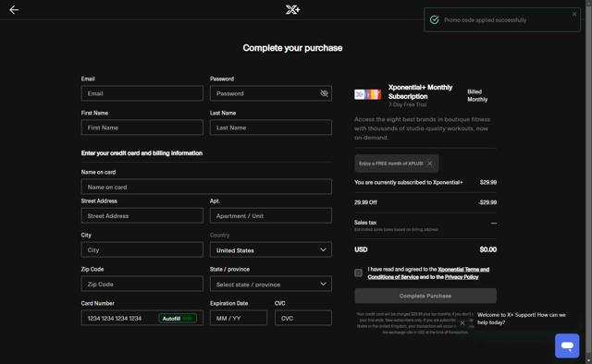This screenshot has width=592, height=364.
Task: Close the X+ Support welcome message
Action: 462,322
